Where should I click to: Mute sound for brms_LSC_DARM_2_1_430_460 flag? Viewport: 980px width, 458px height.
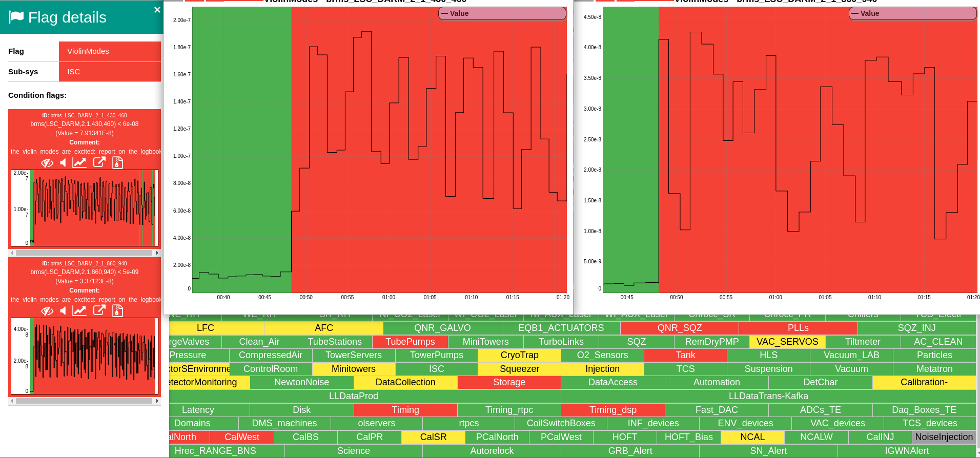(x=63, y=163)
